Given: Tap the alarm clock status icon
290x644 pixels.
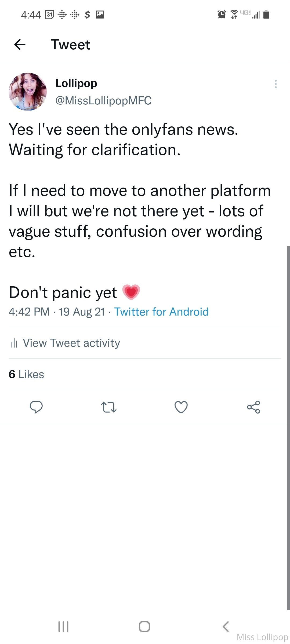Looking at the screenshot, I should (x=222, y=14).
